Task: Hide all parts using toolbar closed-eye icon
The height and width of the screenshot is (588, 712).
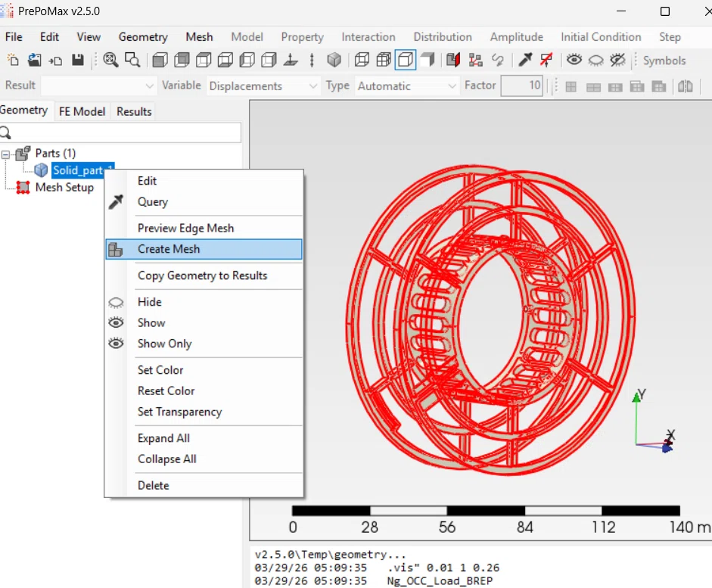Action: (595, 60)
